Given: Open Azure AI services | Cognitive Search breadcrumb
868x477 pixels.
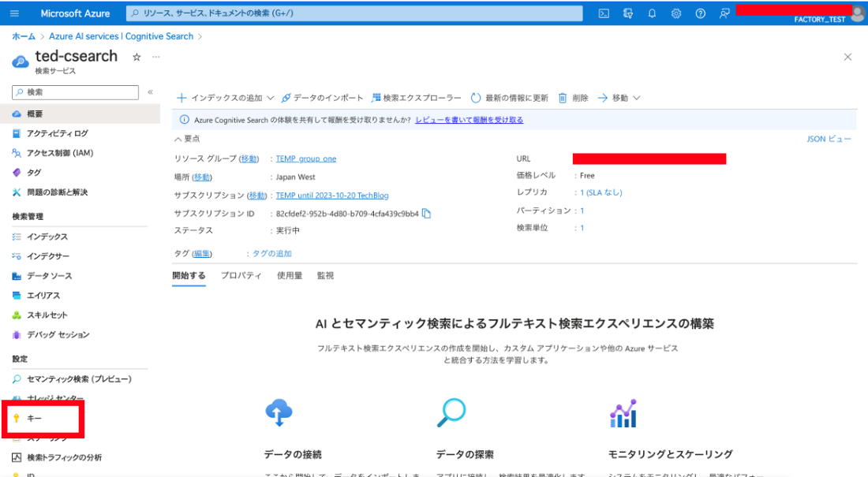Looking at the screenshot, I should pyautogui.click(x=122, y=36).
